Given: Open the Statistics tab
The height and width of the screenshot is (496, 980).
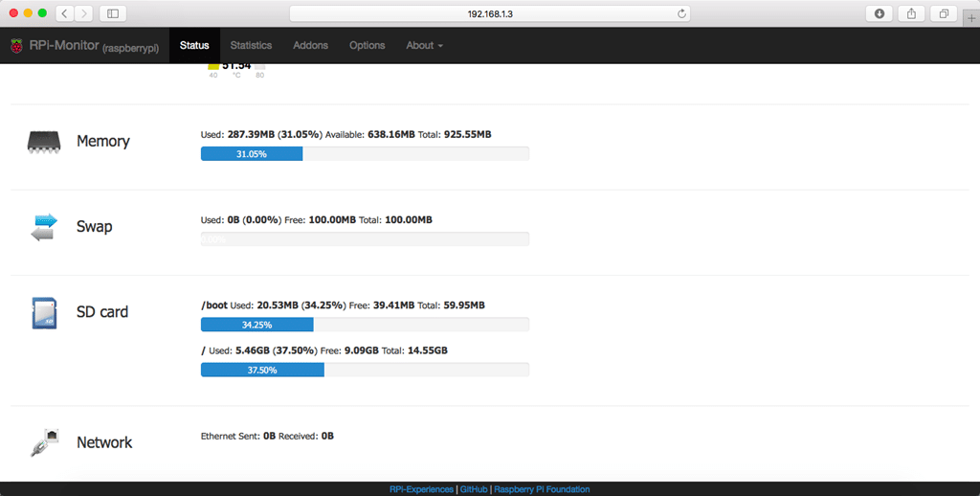Looking at the screenshot, I should point(251,45).
